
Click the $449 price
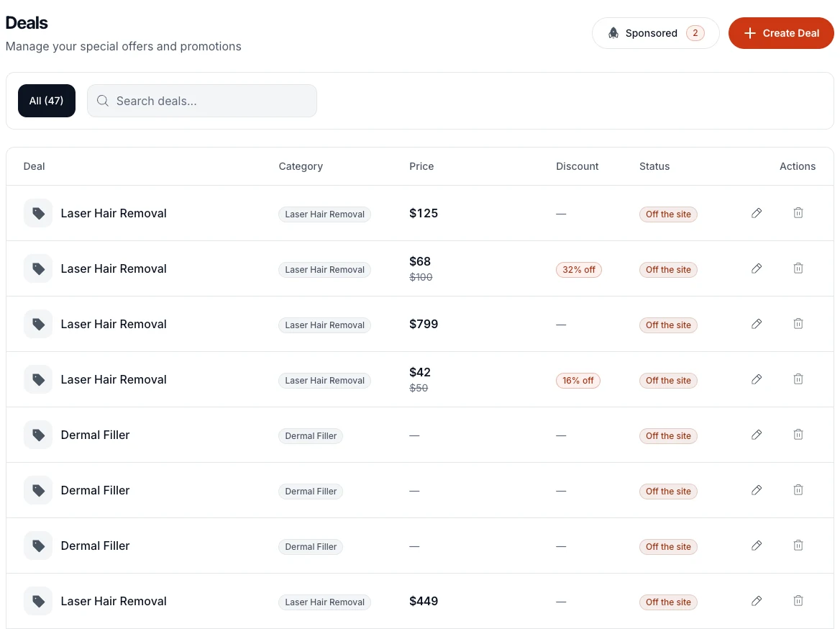pyautogui.click(x=424, y=601)
